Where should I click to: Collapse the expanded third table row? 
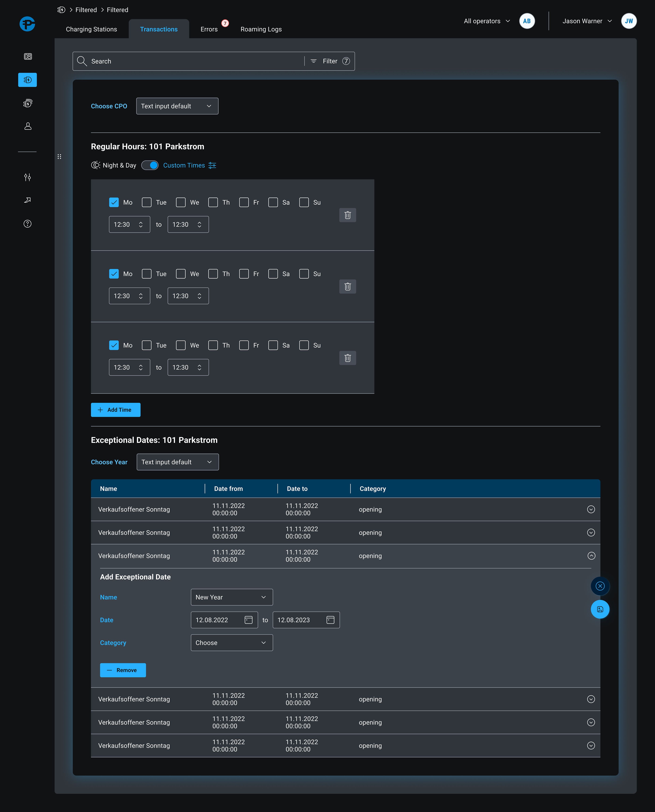[x=591, y=556]
